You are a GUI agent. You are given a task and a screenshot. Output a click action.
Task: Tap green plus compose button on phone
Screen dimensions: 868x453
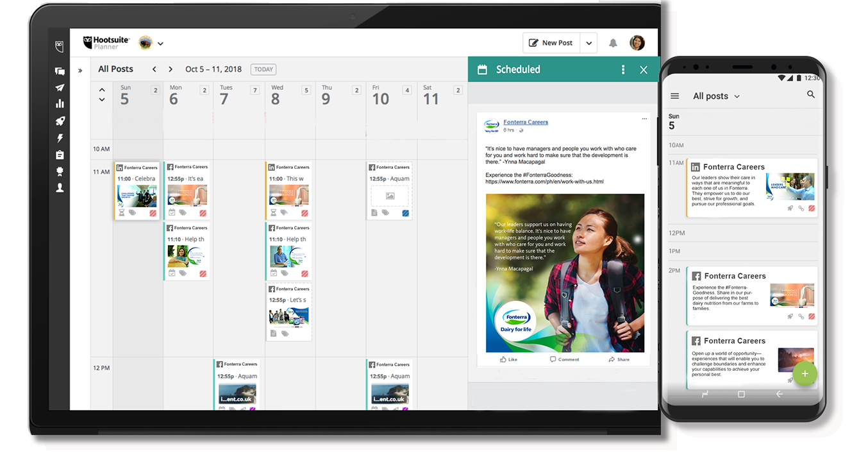tap(805, 373)
